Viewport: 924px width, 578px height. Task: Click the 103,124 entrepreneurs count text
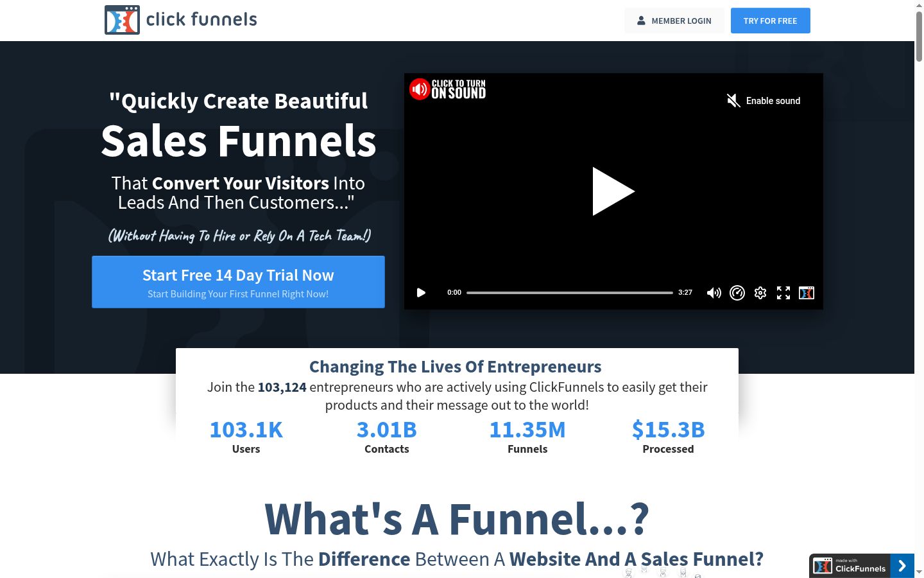tap(282, 387)
